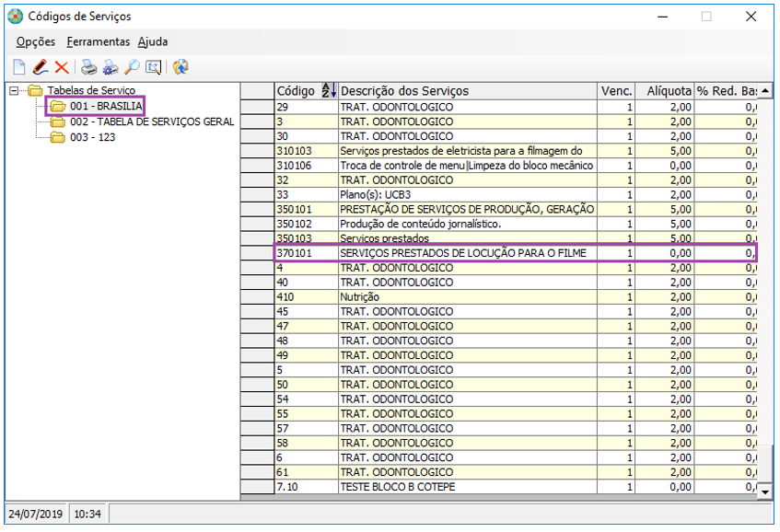The height and width of the screenshot is (532, 780).
Task: Click the red X delete icon
Action: 60,64
